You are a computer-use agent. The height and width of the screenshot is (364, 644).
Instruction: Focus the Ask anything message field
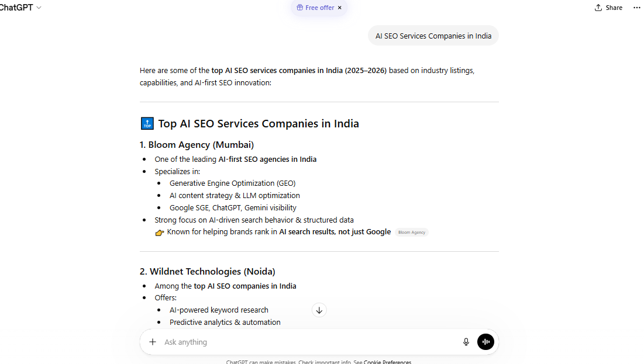pyautogui.click(x=304, y=342)
